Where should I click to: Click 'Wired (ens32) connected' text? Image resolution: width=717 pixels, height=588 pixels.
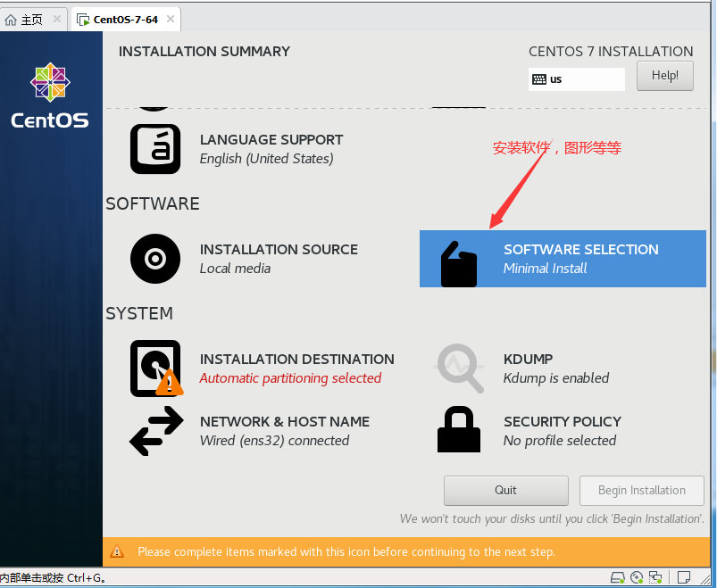[x=274, y=441]
